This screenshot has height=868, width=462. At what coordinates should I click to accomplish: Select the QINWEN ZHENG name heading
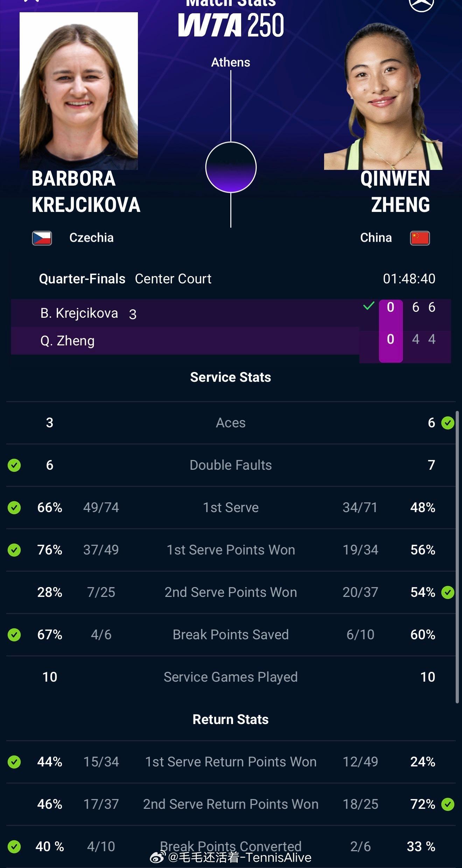tap(395, 192)
